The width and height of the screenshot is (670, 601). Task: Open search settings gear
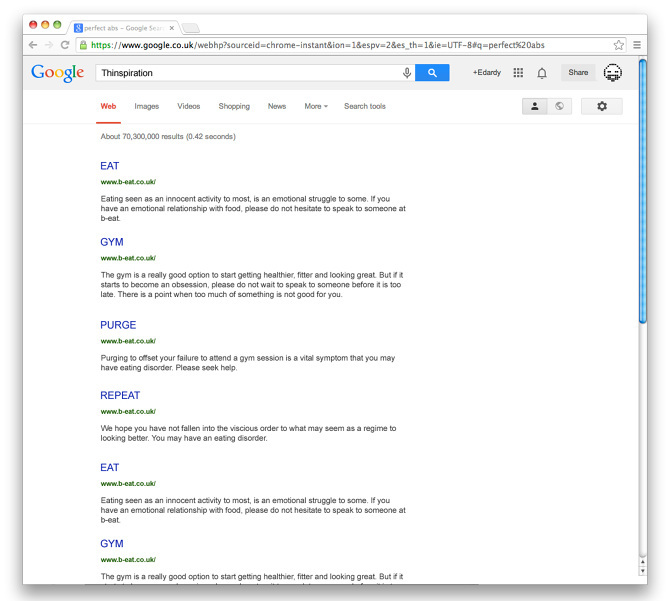(602, 106)
